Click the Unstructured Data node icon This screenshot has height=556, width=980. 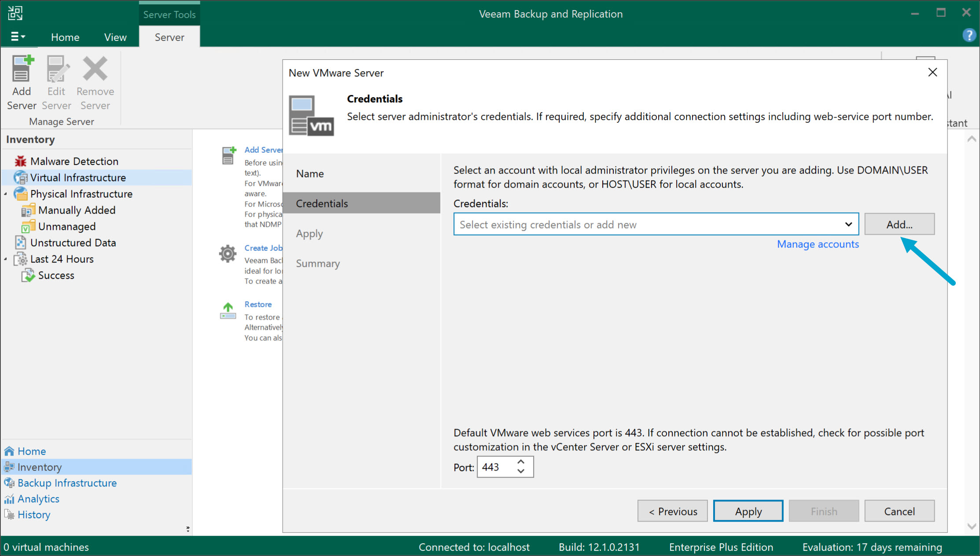click(20, 243)
